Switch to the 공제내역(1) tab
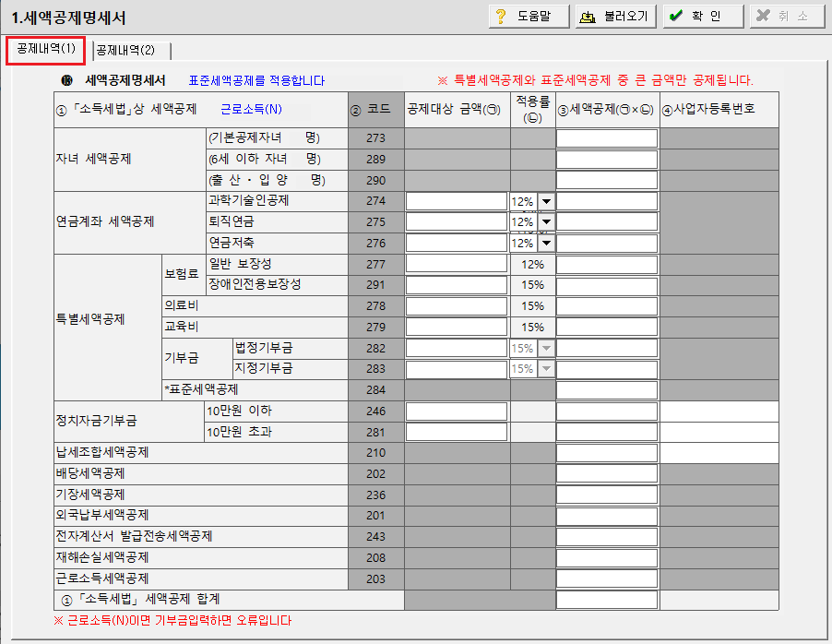 [45, 50]
